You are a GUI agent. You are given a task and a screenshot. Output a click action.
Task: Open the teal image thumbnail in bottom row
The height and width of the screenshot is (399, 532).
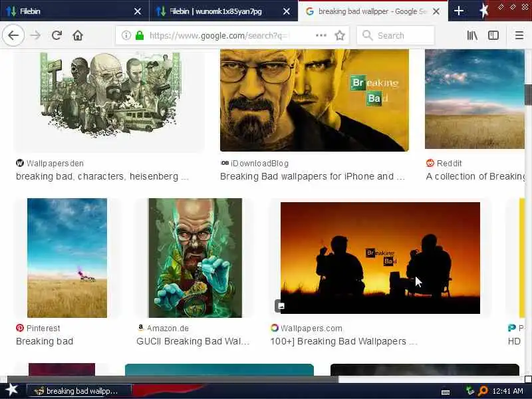click(219, 370)
